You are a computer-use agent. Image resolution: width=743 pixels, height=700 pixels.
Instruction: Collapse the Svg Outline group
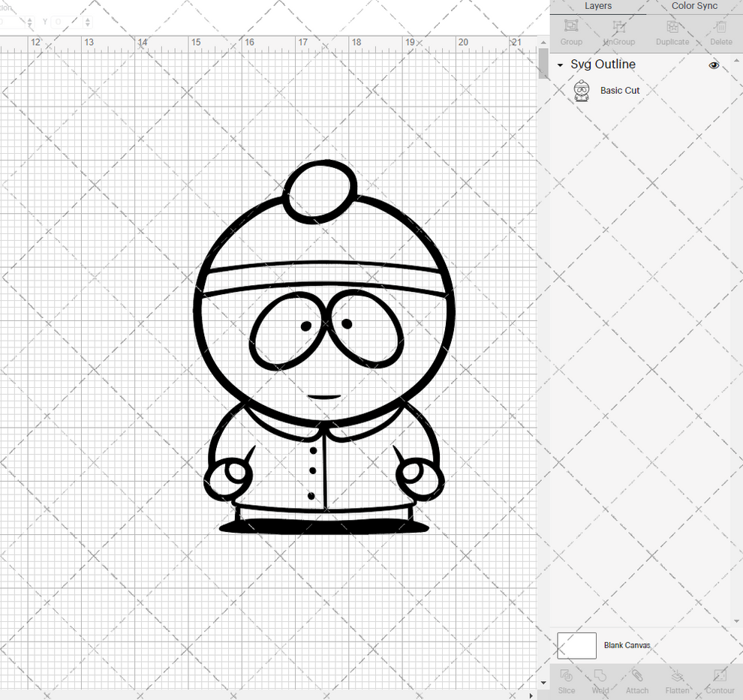(558, 65)
